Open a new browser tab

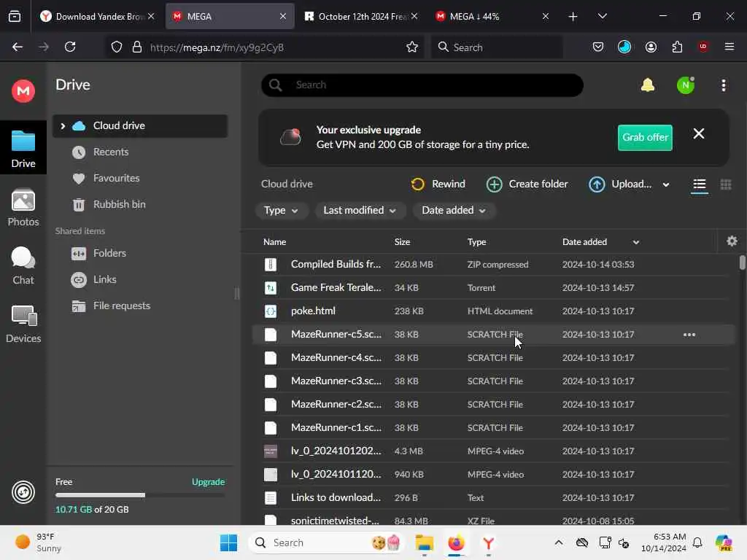point(573,16)
